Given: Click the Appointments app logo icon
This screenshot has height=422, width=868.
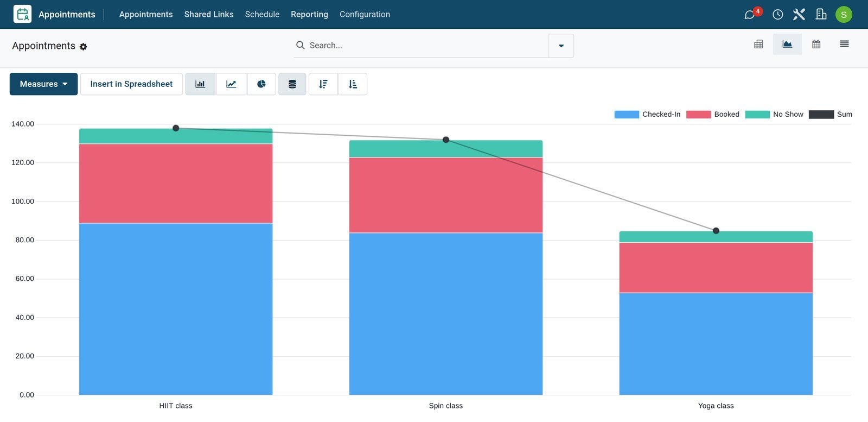Looking at the screenshot, I should pyautogui.click(x=22, y=14).
